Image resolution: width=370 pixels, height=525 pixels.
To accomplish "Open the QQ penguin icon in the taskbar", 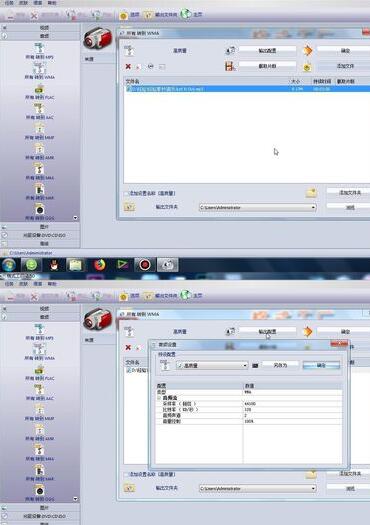I will [54, 265].
